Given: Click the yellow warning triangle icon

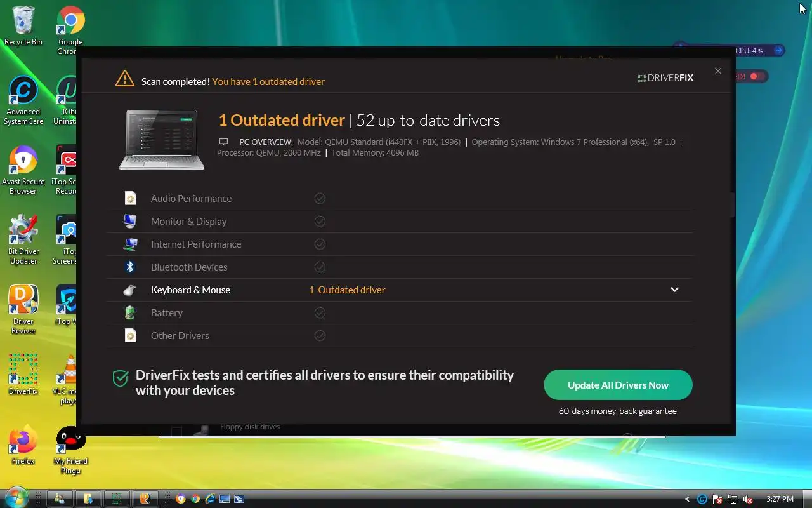Looking at the screenshot, I should 125,79.
